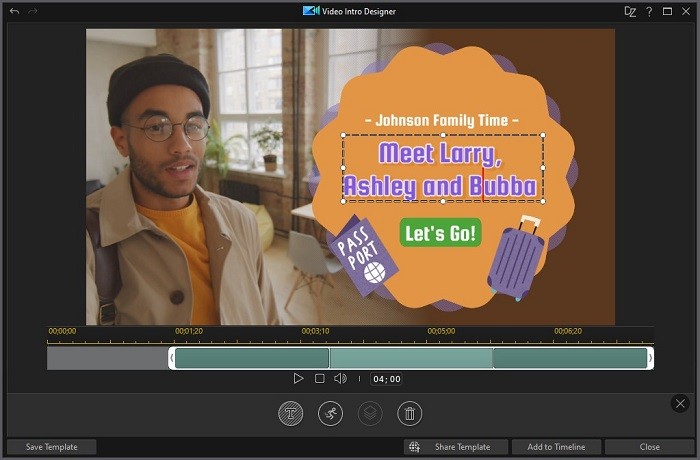Click the left trim handle of clip
This screenshot has height=460, width=700.
click(x=171, y=358)
